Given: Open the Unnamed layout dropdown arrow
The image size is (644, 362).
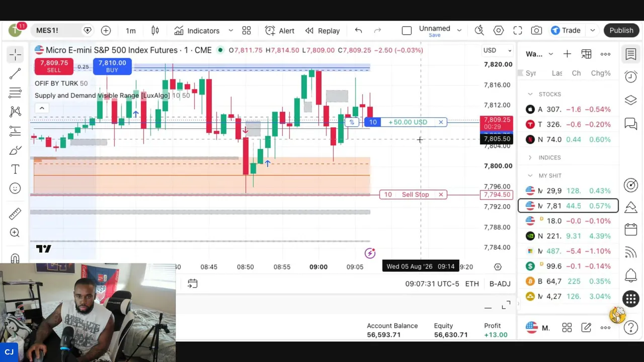Looking at the screenshot, I should click(x=459, y=31).
